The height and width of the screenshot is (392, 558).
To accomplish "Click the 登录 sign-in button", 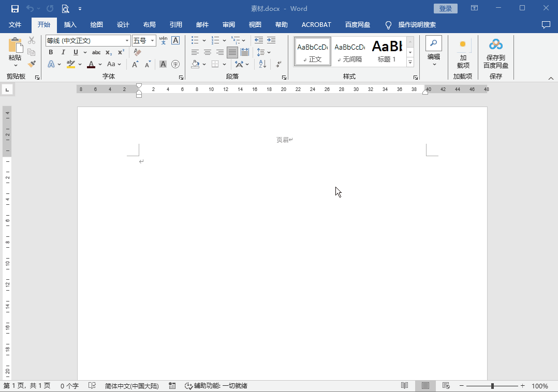I will (445, 9).
